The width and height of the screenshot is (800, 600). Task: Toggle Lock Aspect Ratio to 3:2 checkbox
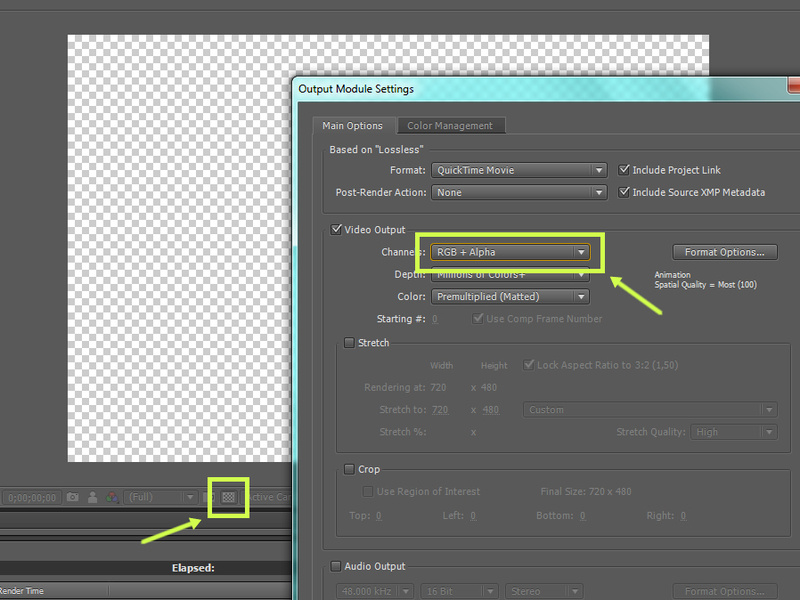coord(529,365)
